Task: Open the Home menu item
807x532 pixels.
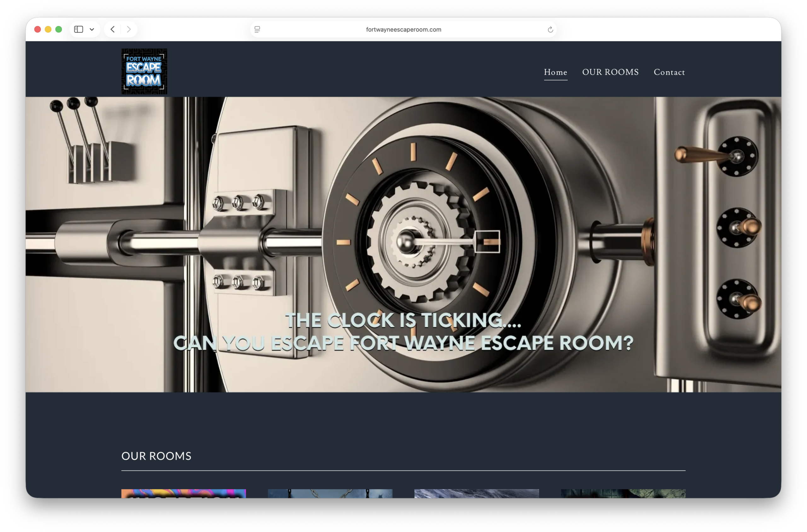Action: click(555, 72)
